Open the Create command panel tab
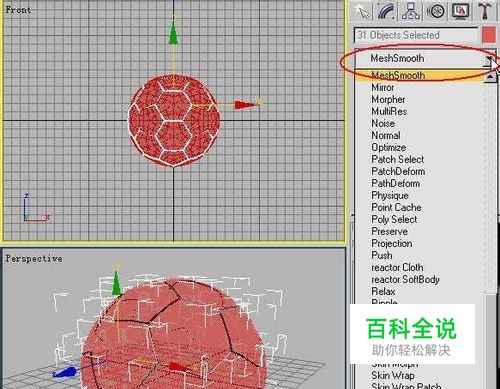 [x=362, y=12]
